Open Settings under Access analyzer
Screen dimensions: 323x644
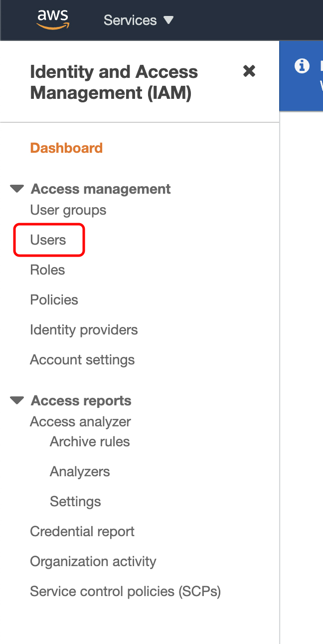tap(75, 502)
